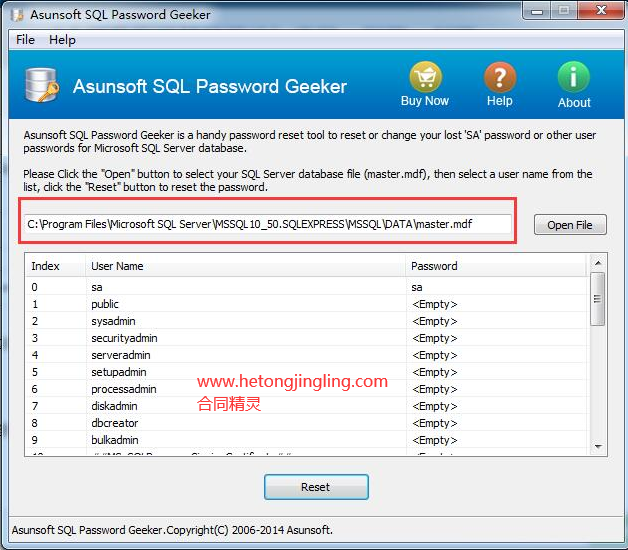Click the Password column header

[496, 266]
